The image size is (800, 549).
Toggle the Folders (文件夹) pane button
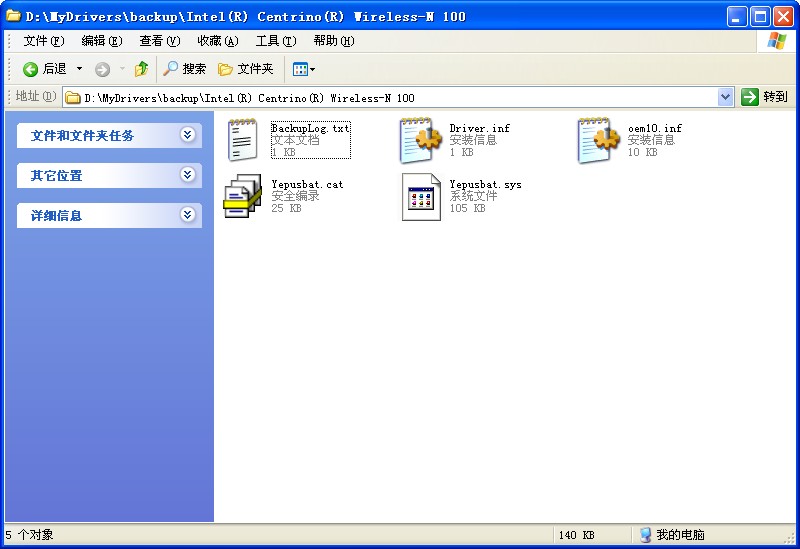(x=245, y=69)
